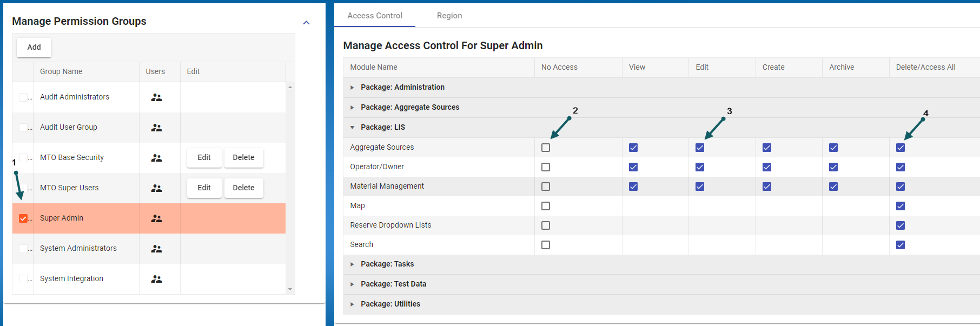Expand Package: Administration row

tap(352, 88)
